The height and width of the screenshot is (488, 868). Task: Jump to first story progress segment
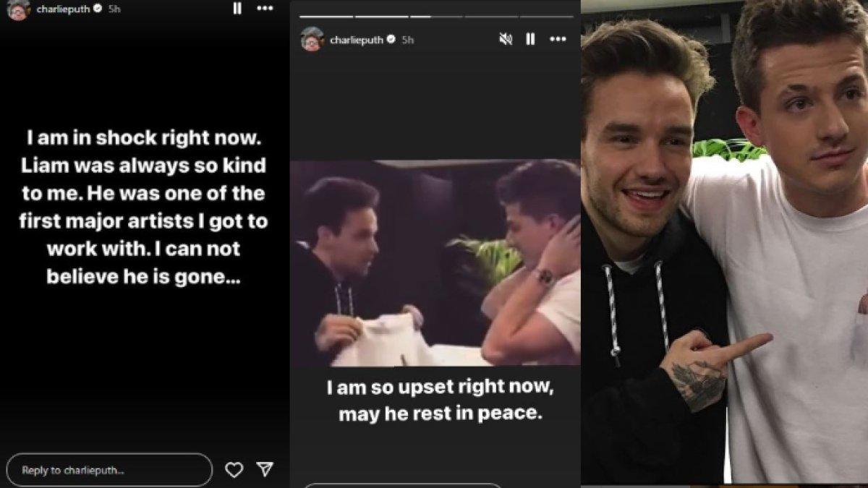click(x=326, y=16)
